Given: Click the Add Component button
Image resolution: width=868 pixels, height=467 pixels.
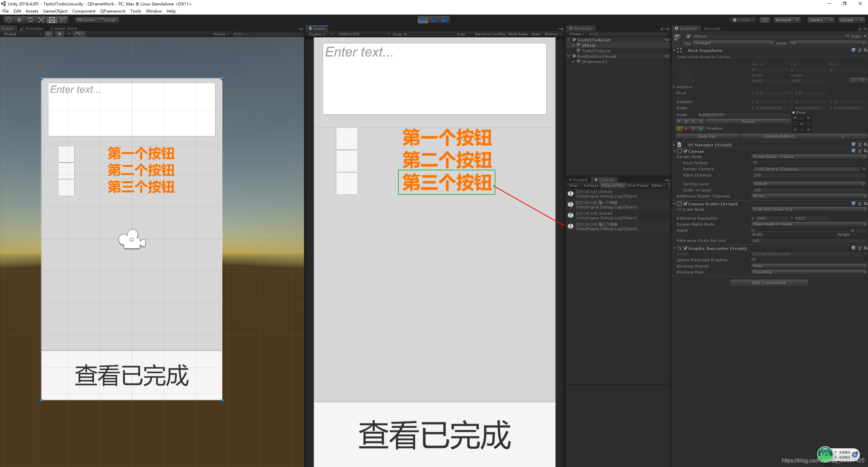Looking at the screenshot, I should [x=769, y=283].
